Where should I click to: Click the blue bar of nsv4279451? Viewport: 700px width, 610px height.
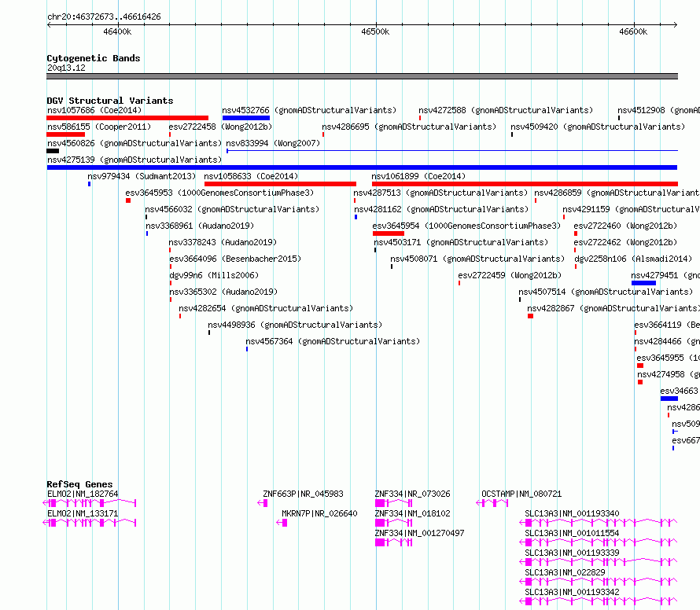[643, 283]
